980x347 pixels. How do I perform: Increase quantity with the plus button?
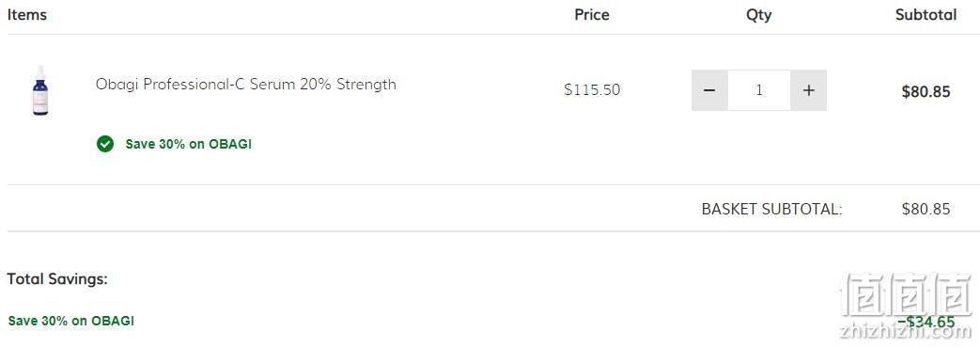tap(809, 90)
